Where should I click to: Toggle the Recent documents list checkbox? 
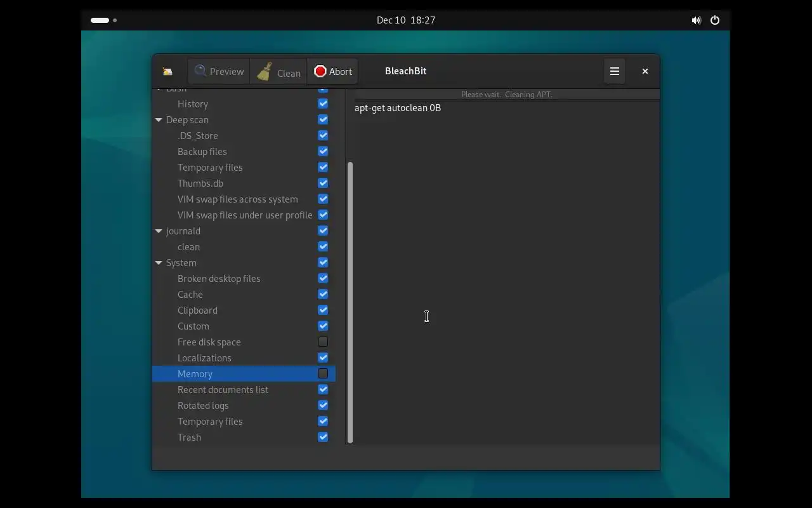point(323,389)
